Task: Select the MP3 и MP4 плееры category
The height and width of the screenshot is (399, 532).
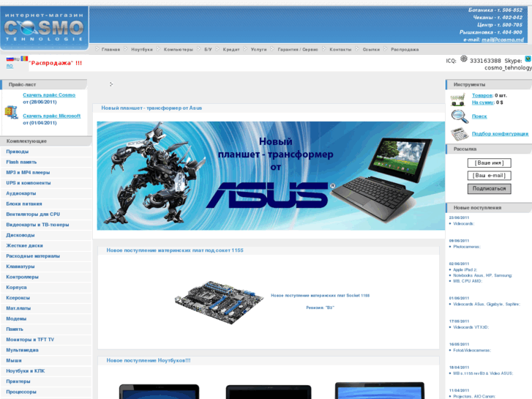Action: pyautogui.click(x=28, y=173)
